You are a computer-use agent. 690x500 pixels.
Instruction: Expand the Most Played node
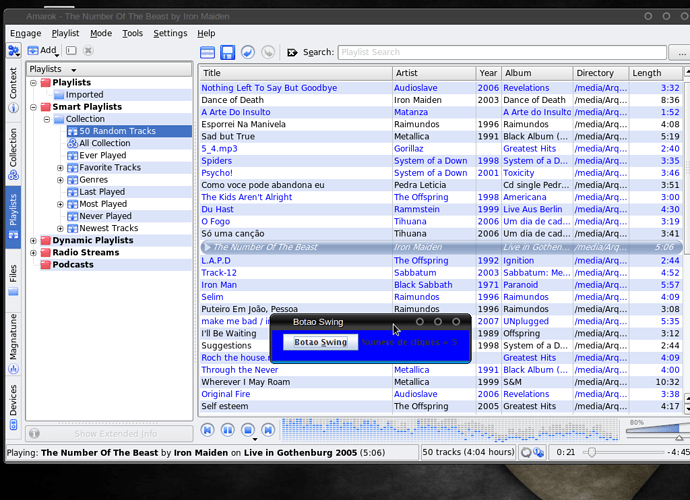point(60,204)
